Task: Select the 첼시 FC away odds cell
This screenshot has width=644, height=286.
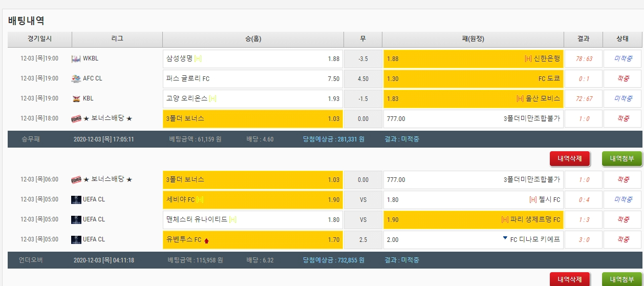Action: point(473,199)
